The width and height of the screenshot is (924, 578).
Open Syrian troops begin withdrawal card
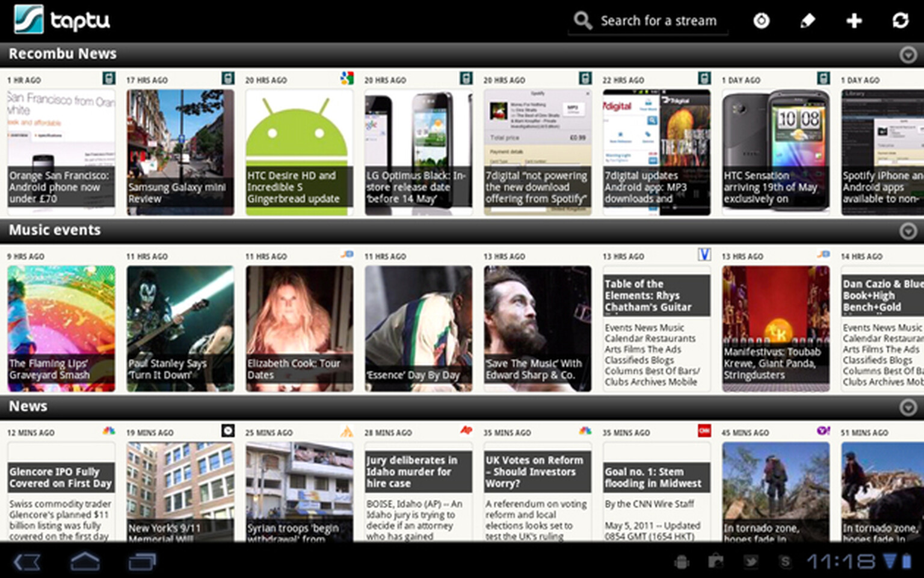point(300,491)
